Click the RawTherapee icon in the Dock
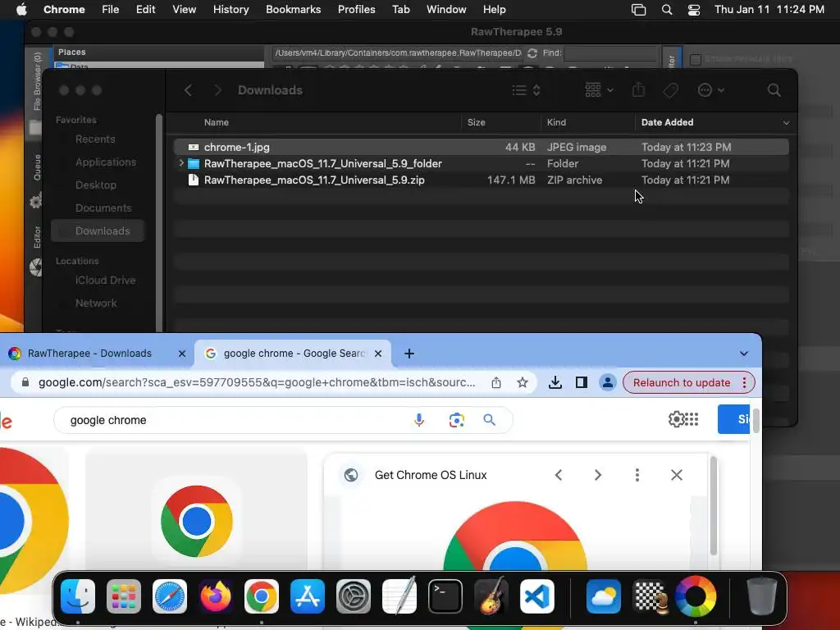 pyautogui.click(x=696, y=596)
